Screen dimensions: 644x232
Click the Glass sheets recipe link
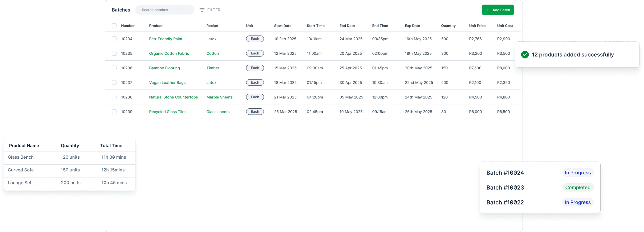(x=218, y=112)
